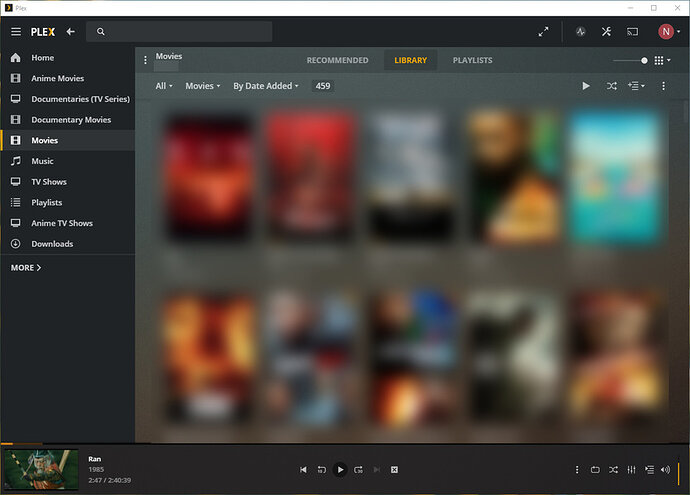Open the hamburger menu next to Plex logo
The height and width of the screenshot is (495, 690).
coord(16,32)
